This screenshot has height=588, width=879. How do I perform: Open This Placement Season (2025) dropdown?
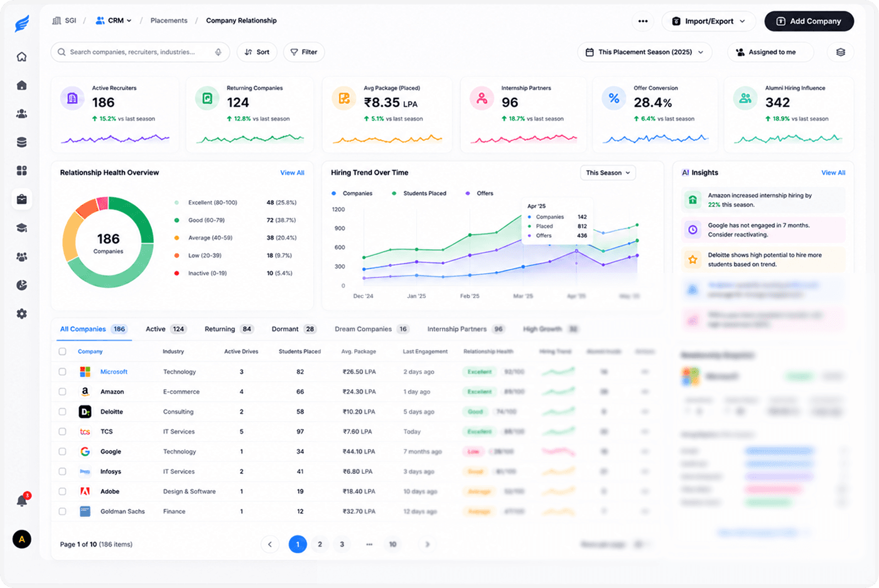pos(644,52)
